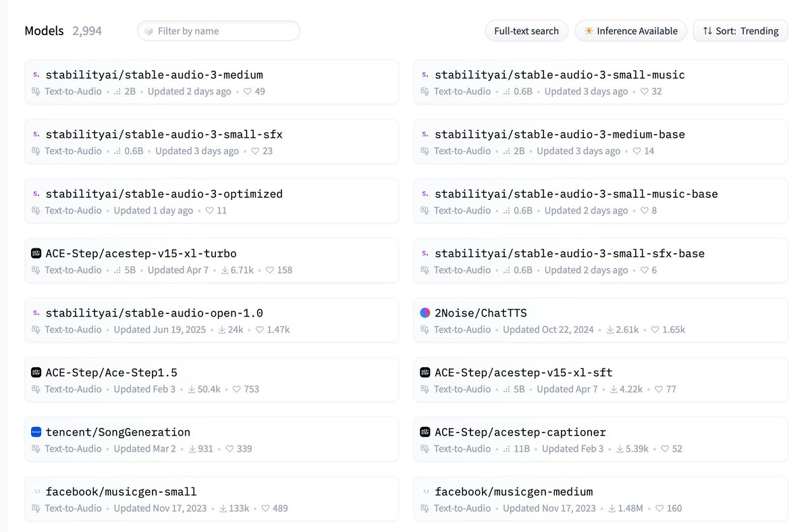The width and height of the screenshot is (810, 532).
Task: Click '133k' downloads on musicgen-small card
Action: (239, 508)
